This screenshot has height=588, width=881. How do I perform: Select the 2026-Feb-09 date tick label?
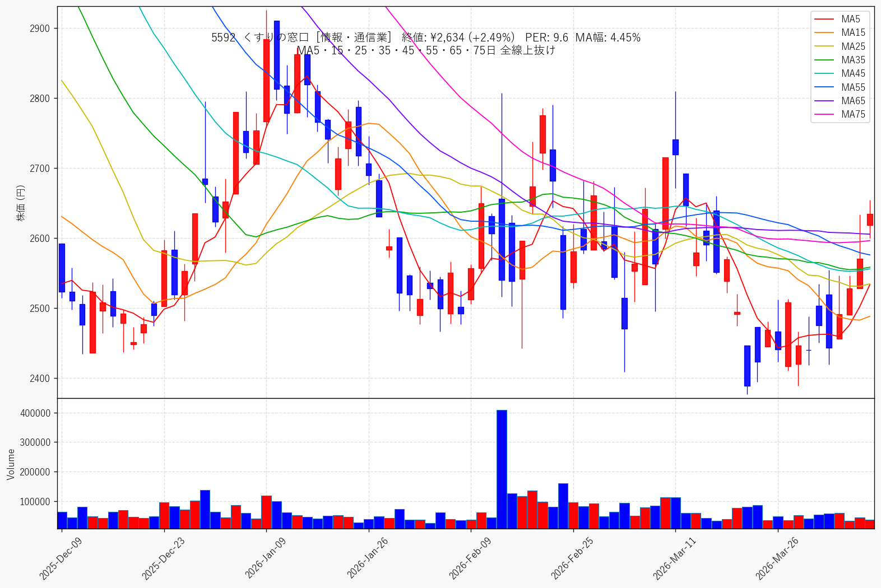pos(470,558)
